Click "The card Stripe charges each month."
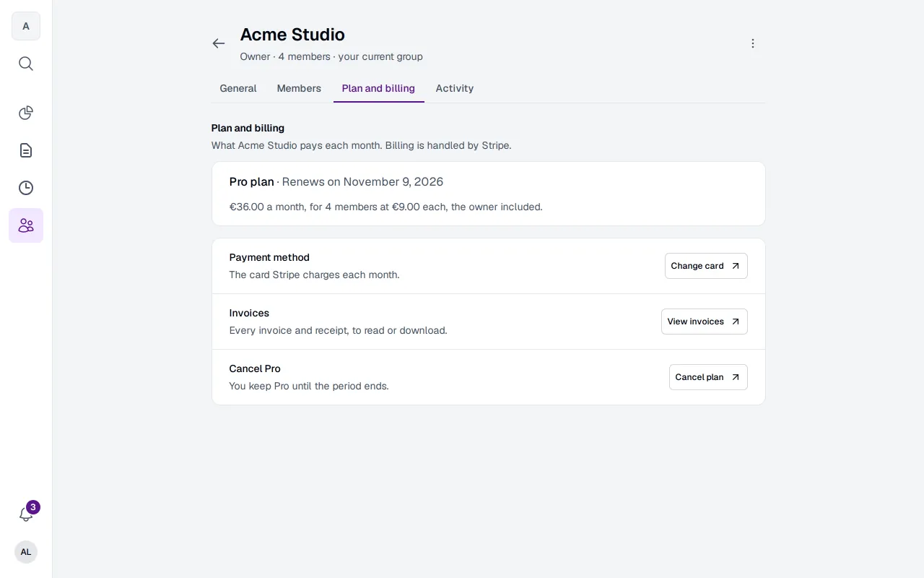This screenshot has height=578, width=924. pos(314,275)
